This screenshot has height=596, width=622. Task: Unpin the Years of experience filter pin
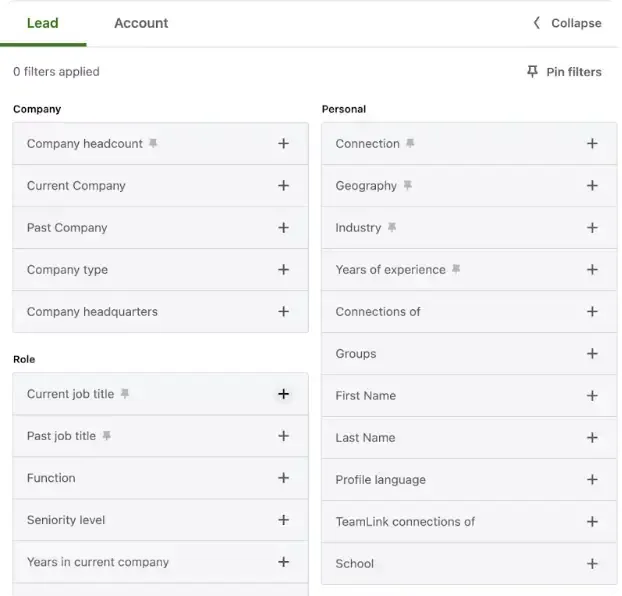point(456,269)
